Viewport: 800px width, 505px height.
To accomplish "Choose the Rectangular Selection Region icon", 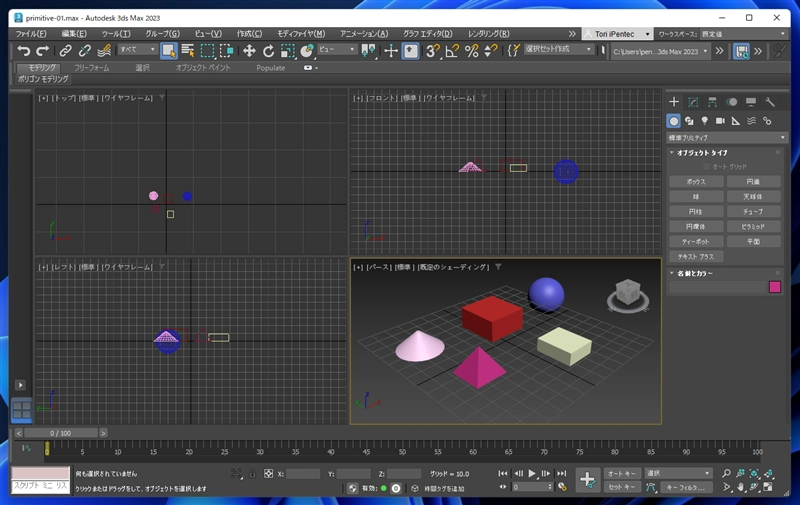I will 207,50.
